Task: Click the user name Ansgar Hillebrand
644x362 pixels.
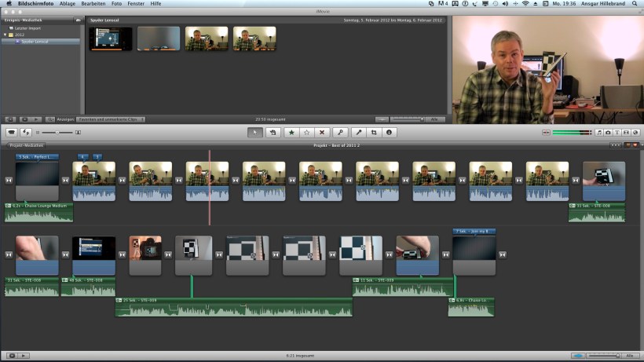Action: (603, 3)
